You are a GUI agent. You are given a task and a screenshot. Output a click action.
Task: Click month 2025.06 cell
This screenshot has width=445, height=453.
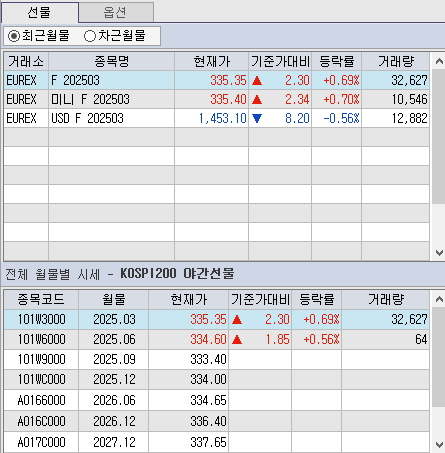click(x=114, y=339)
